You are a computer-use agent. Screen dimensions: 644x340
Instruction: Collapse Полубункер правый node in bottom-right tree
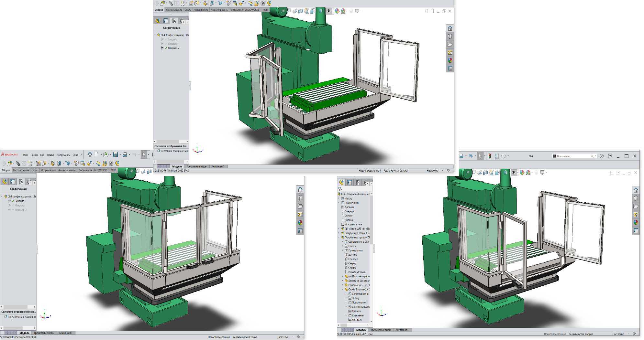(339, 238)
